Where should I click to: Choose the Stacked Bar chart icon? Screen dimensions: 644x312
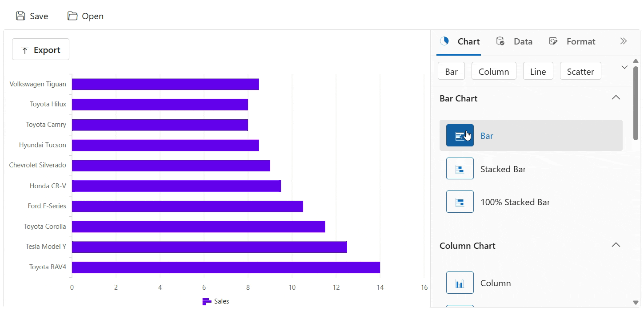460,169
